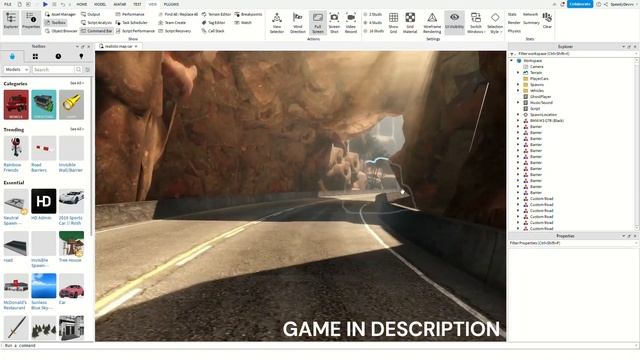Show Summary stats
This screenshot has width=640, height=360.
531,22
